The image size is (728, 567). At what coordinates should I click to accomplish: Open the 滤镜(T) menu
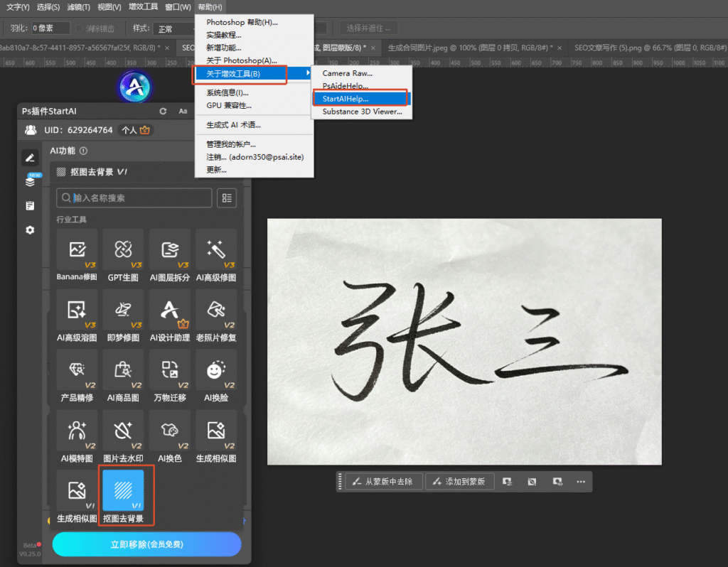[x=78, y=7]
